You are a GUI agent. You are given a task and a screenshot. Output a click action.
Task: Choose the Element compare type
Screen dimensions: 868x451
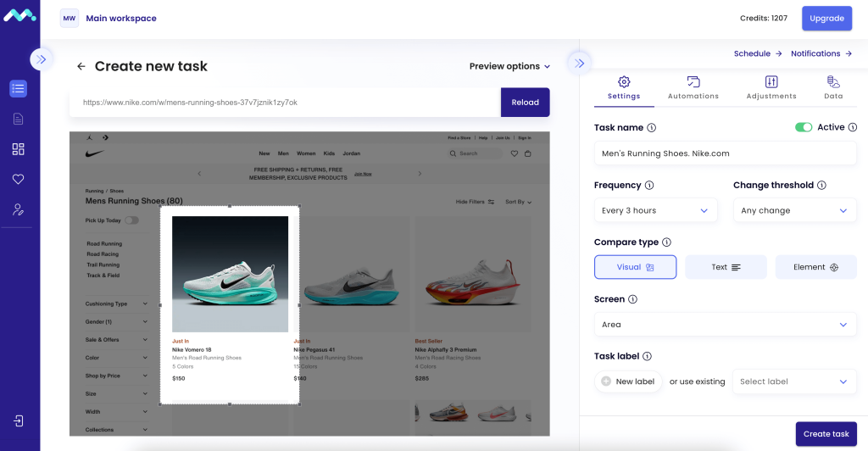point(816,267)
